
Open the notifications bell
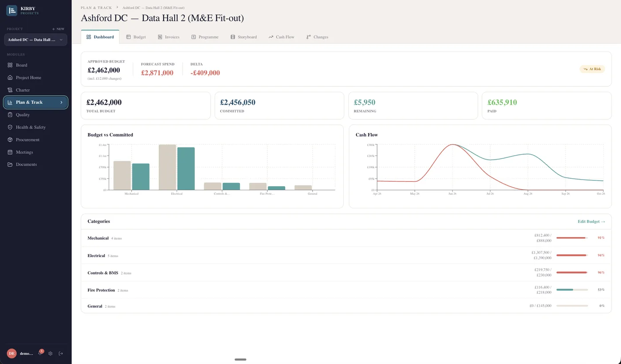point(40,353)
